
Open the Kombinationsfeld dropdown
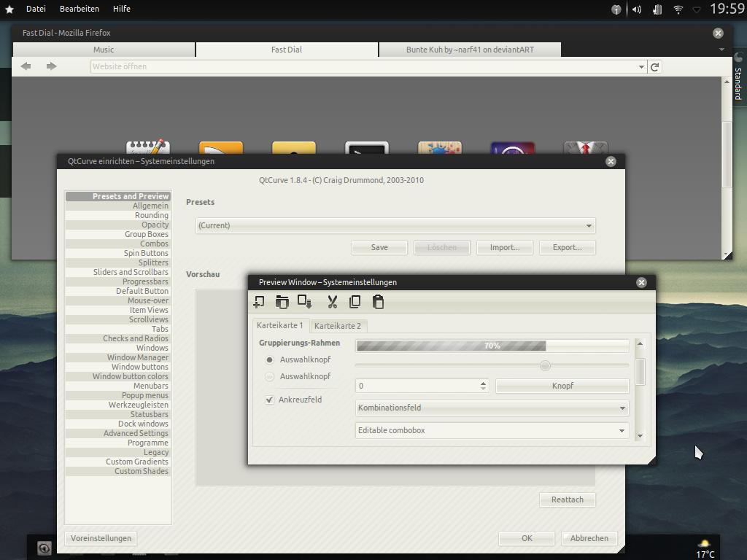pyautogui.click(x=492, y=408)
